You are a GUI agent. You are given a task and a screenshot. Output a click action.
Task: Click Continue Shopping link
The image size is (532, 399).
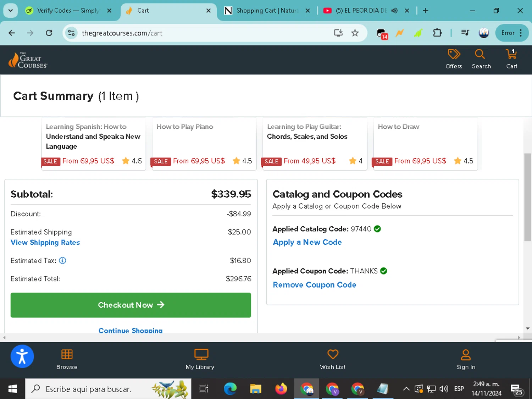click(131, 330)
